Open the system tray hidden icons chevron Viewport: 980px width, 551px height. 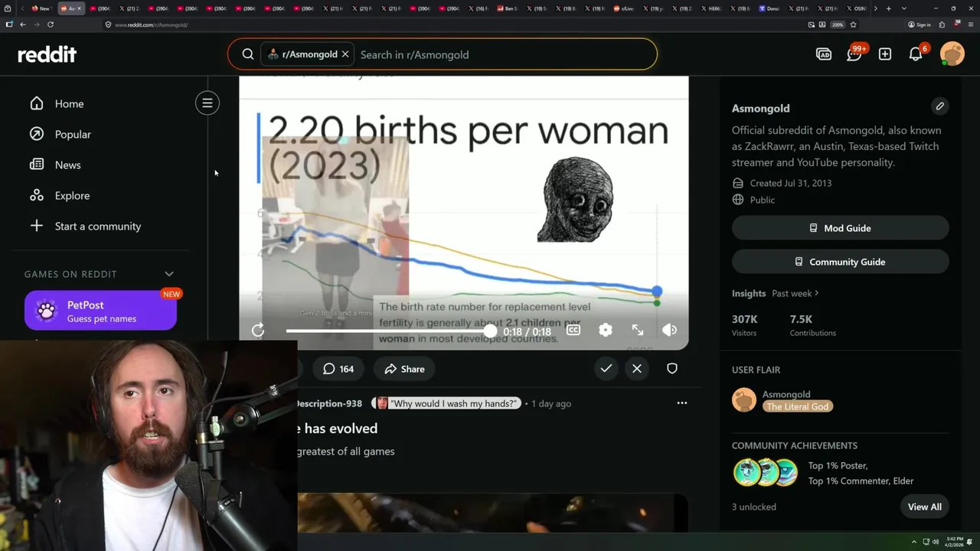pos(913,542)
